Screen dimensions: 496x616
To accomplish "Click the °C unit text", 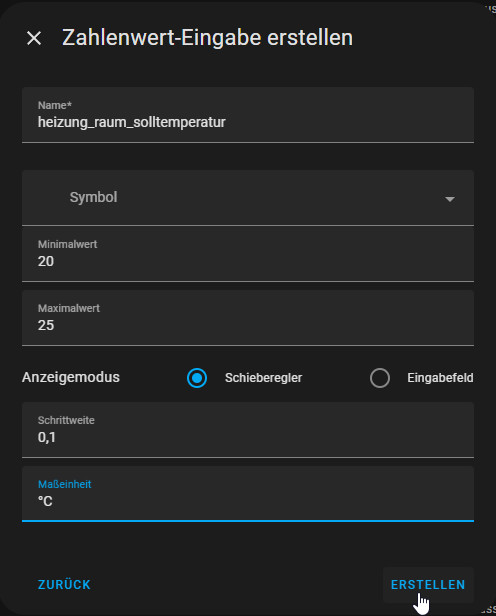I will (x=45, y=501).
